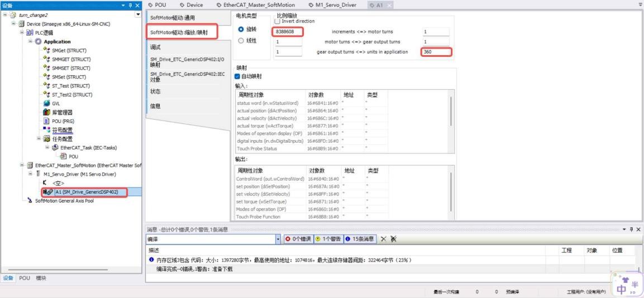Pin the 消息 messages panel pushpin

pyautogui.click(x=631, y=229)
